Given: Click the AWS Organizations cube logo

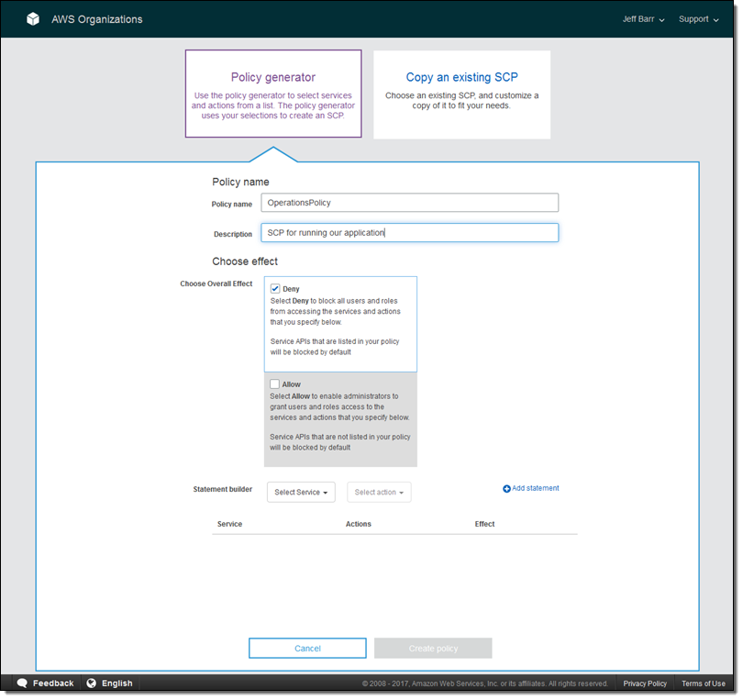Looking at the screenshot, I should point(33,18).
